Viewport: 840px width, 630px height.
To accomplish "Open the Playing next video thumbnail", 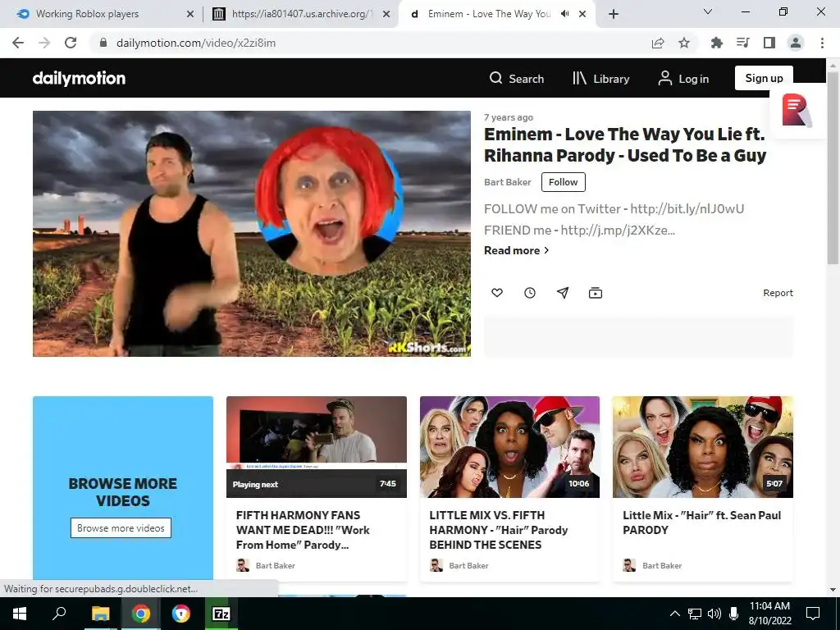I will [x=317, y=447].
